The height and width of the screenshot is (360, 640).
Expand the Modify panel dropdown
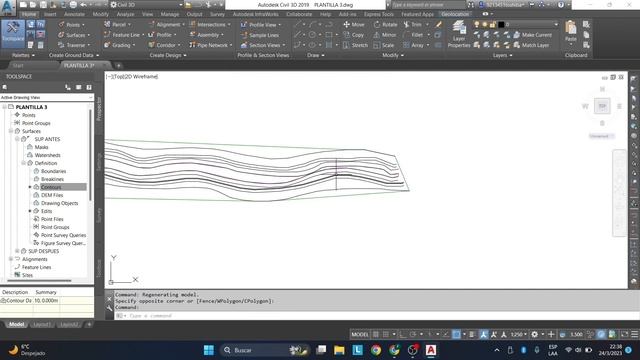[x=393, y=55]
